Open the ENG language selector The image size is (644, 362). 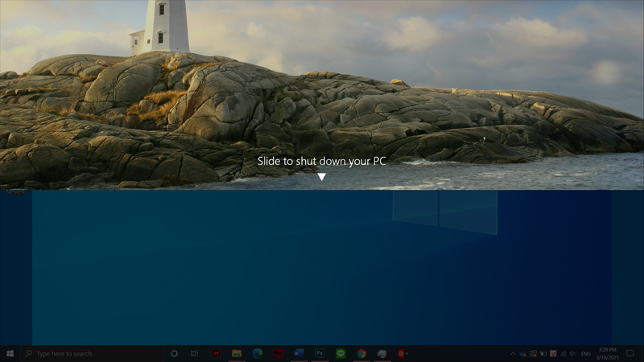coord(585,353)
